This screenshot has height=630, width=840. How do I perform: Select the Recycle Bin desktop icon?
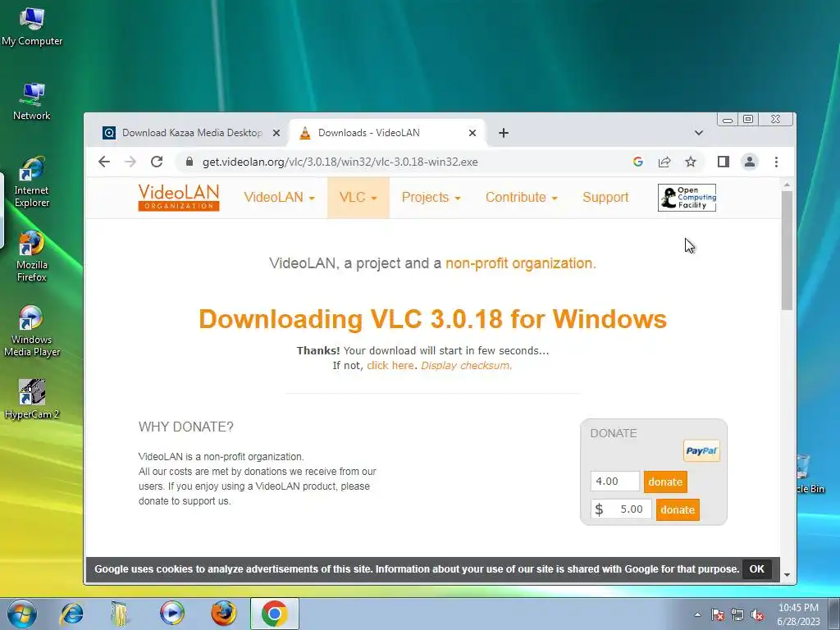click(810, 474)
